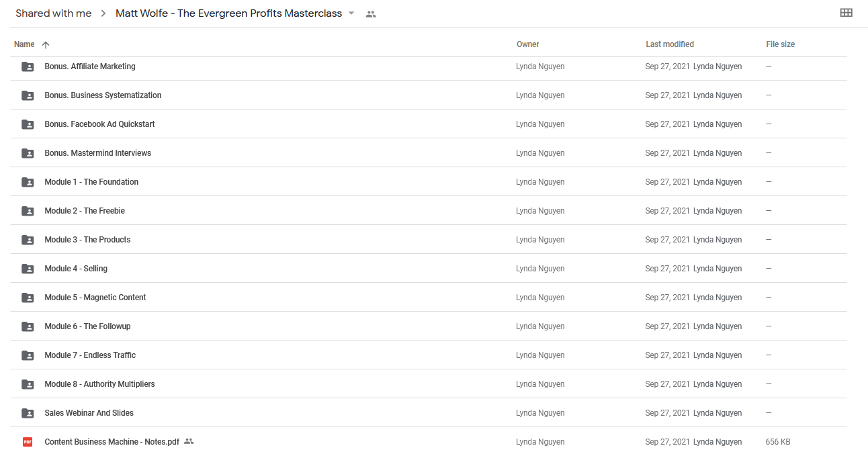Screen dimensions: 868x450
Task: Sort files by Name column header
Action: [x=24, y=44]
